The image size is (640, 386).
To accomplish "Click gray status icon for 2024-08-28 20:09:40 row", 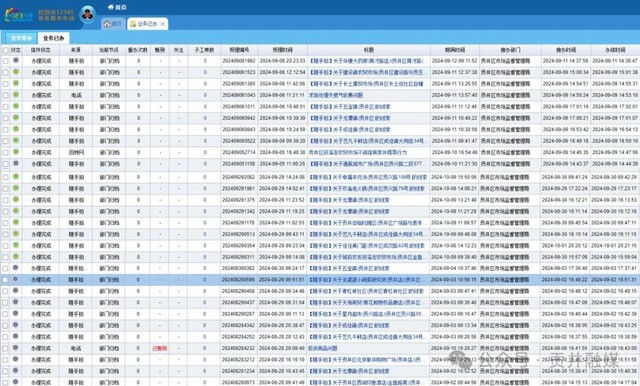I will pos(16,348).
